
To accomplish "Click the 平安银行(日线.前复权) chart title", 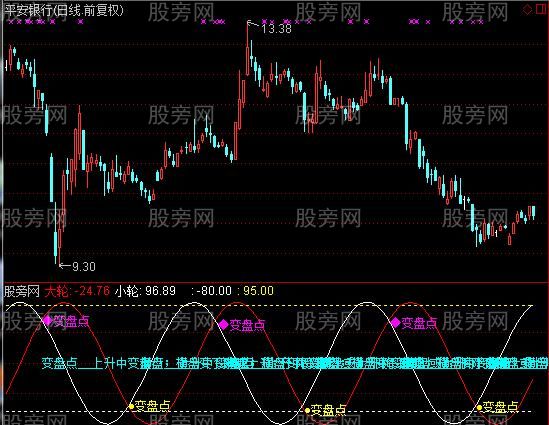I will click(x=64, y=10).
